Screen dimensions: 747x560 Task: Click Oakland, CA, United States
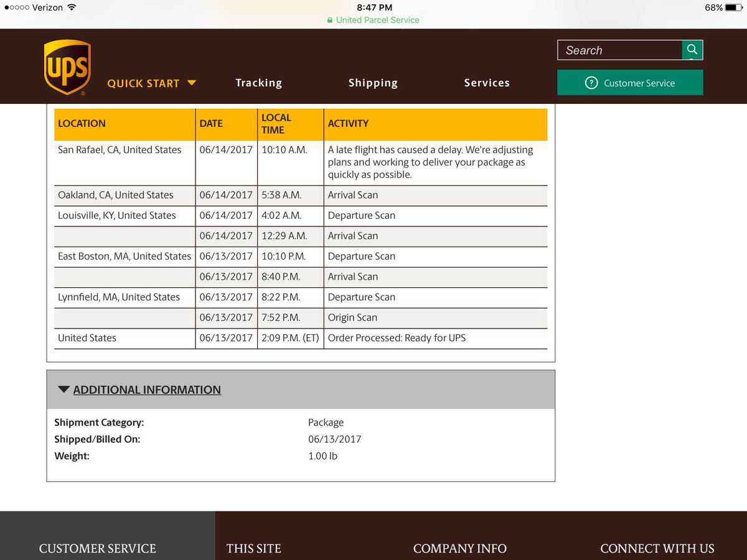[115, 195]
